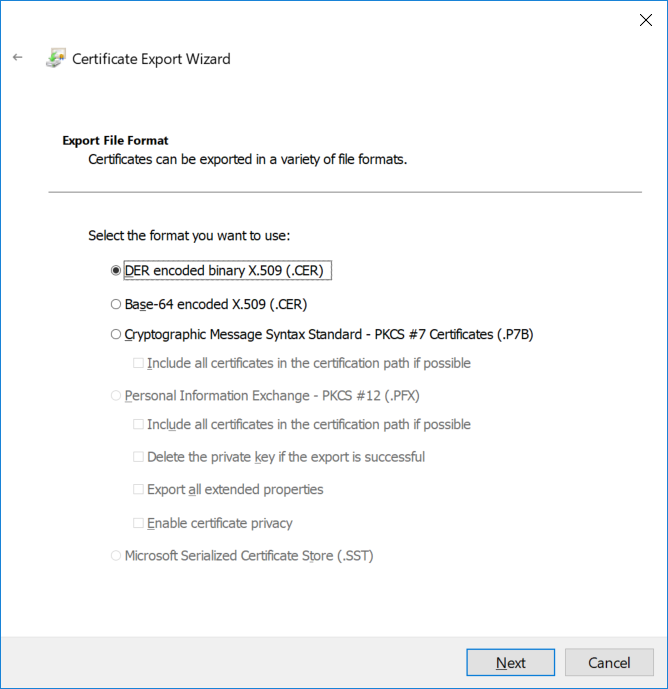This screenshot has width=668, height=689.
Task: Click the Next button
Action: pyautogui.click(x=511, y=662)
